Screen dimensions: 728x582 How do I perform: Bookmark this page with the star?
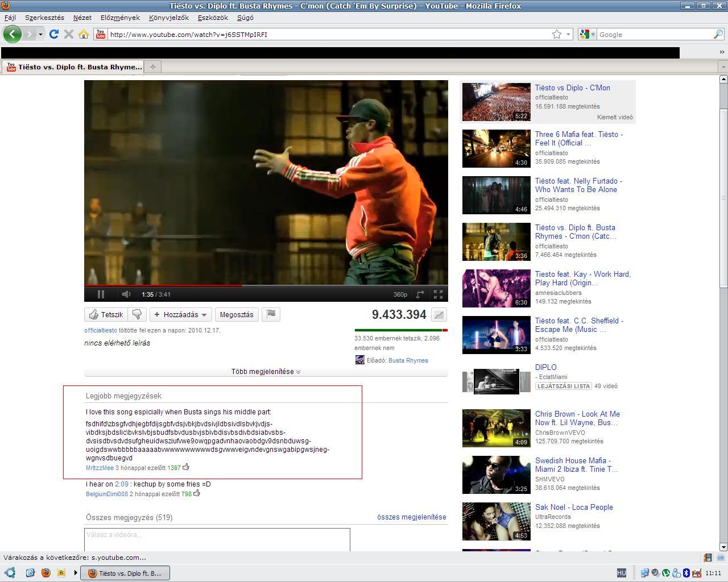557,34
